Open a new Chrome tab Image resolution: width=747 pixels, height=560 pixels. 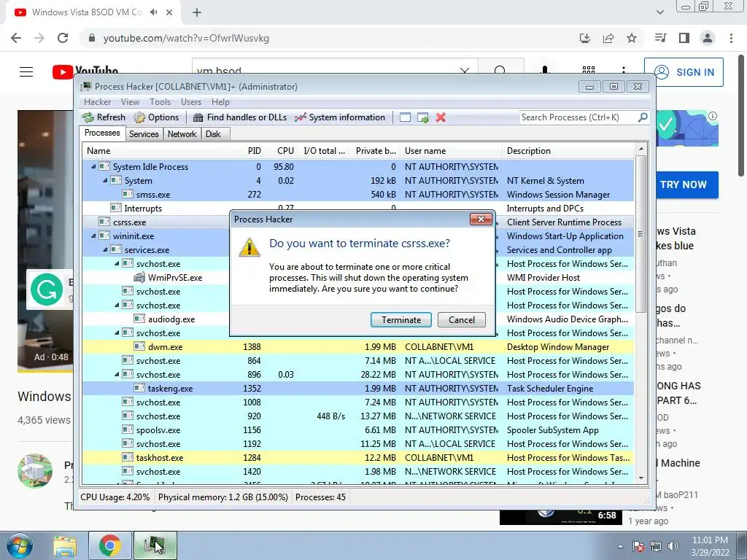click(197, 12)
